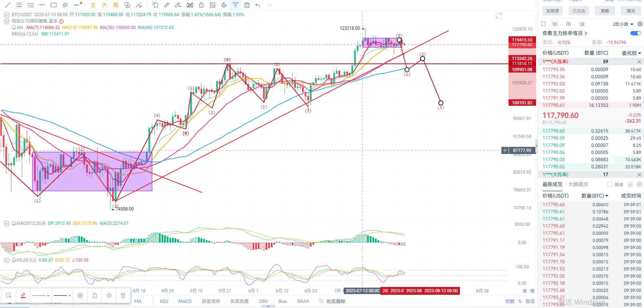Screen dimensions: 644x308
Task: Open the 委托额 column dropdown
Action: [x=631, y=53]
